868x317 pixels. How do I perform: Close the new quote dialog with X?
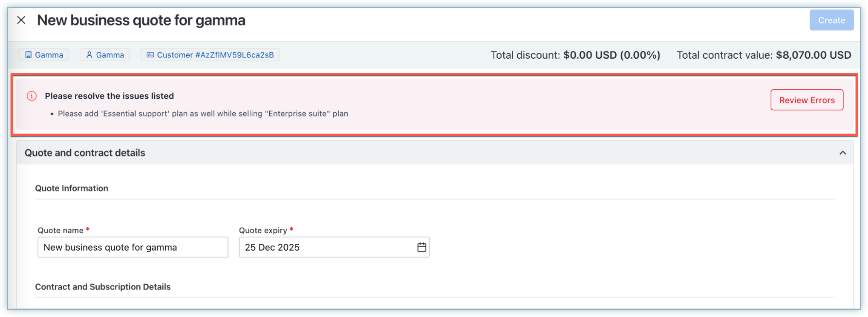pyautogui.click(x=21, y=20)
